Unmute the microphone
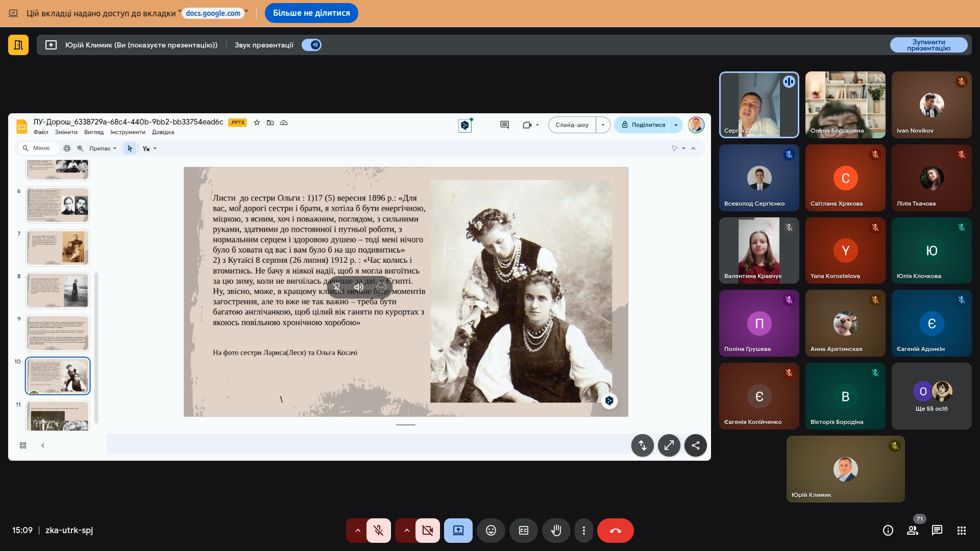The width and height of the screenshot is (980, 551). point(378,531)
